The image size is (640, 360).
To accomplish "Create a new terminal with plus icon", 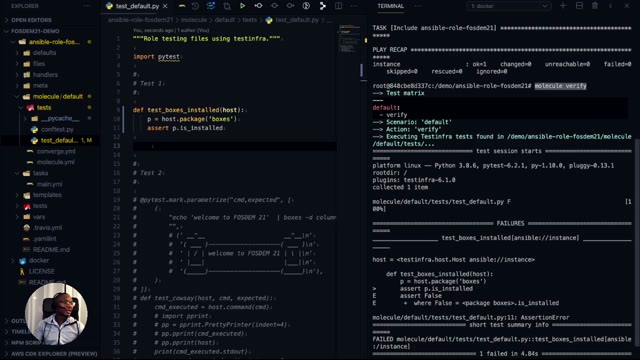I will point(563,6).
